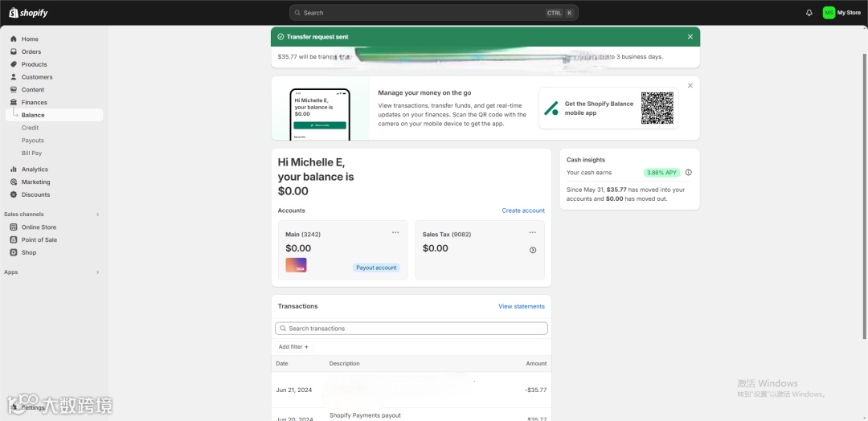Click the Finances bank icon

pyautogui.click(x=14, y=102)
